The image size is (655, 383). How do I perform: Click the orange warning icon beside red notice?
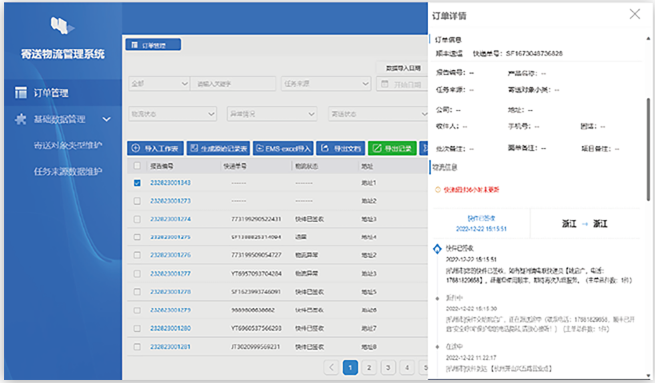click(438, 190)
